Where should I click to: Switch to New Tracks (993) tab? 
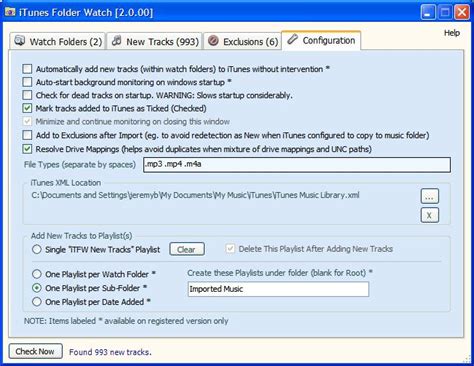coord(154,41)
